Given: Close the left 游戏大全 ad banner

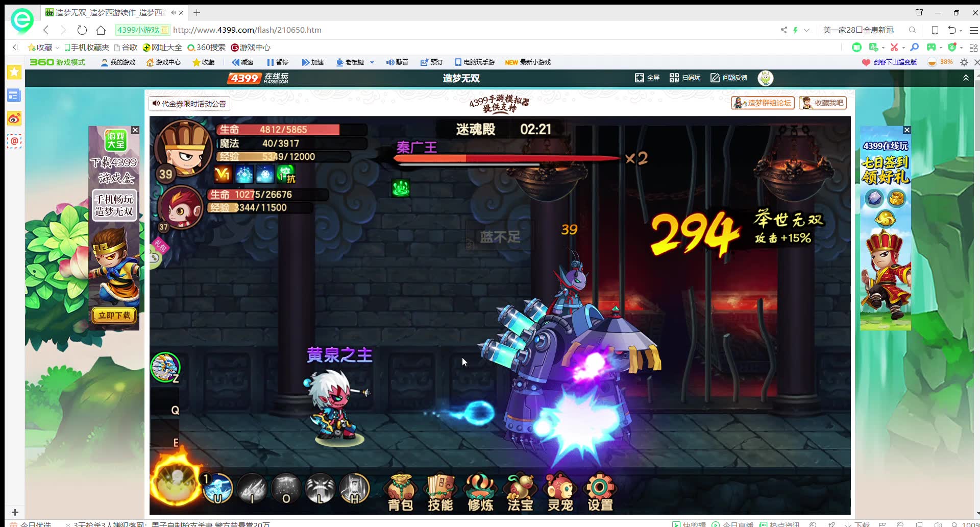Looking at the screenshot, I should coord(135,130).
